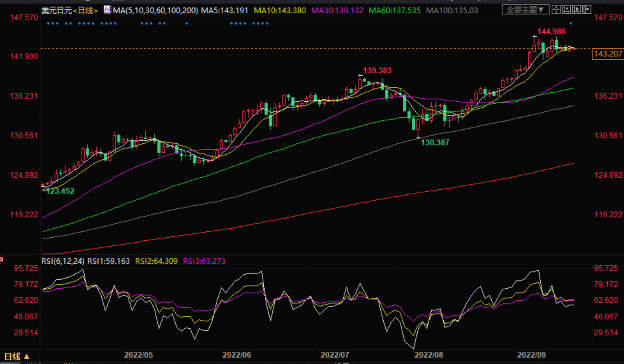The image size is (624, 364).
Task: Click the right RSI axis 62.620 label
Action: pyautogui.click(x=606, y=300)
